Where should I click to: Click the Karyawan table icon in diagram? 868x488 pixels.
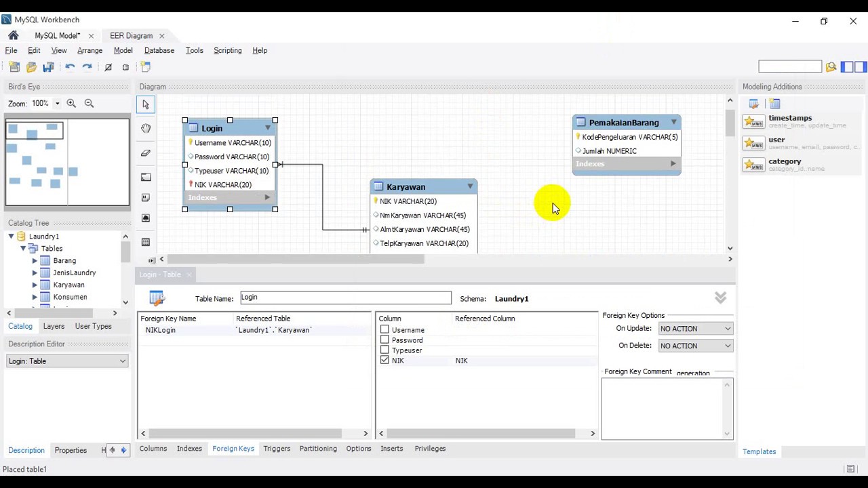(x=378, y=186)
